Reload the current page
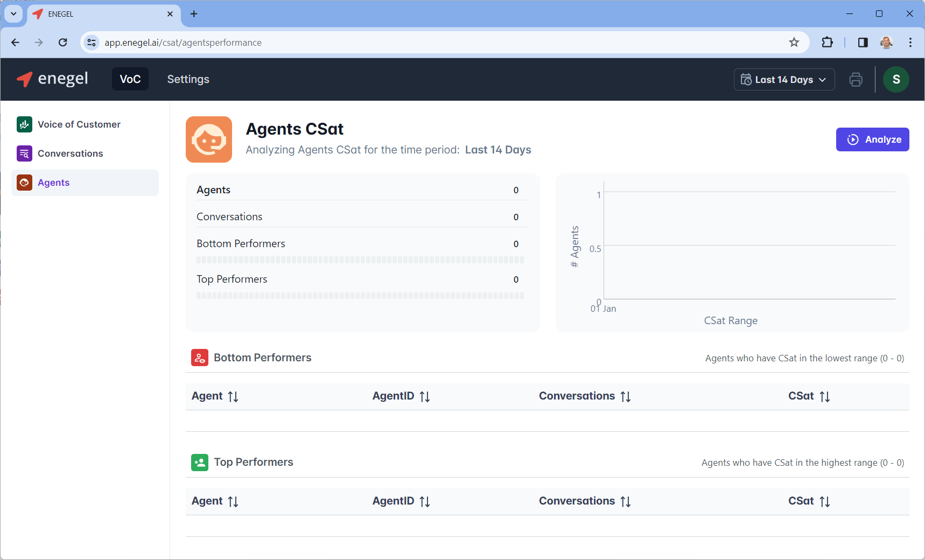The image size is (925, 560). tap(63, 43)
